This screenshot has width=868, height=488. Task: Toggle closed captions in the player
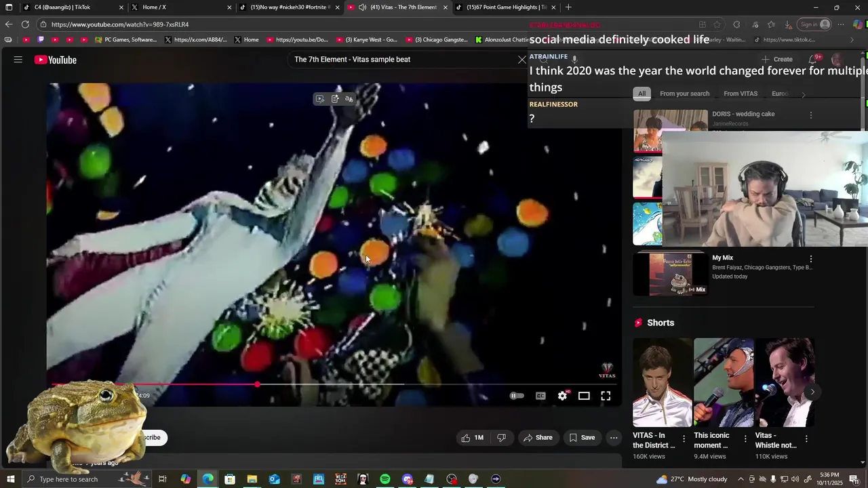pyautogui.click(x=540, y=396)
